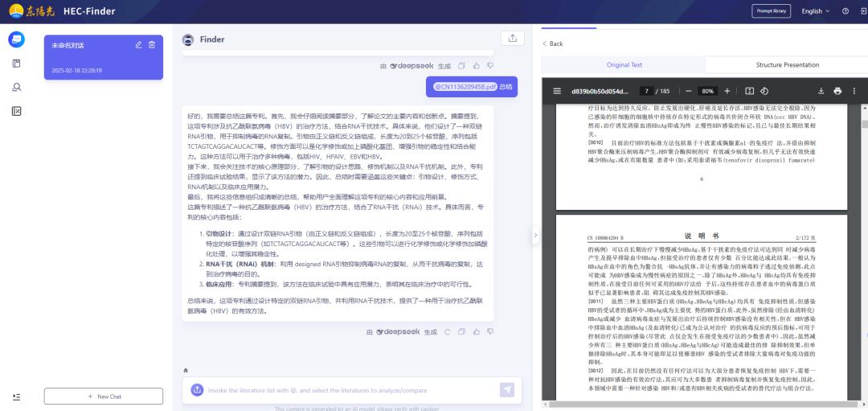
Task: Copy the last deepseek response
Action: tap(461, 331)
